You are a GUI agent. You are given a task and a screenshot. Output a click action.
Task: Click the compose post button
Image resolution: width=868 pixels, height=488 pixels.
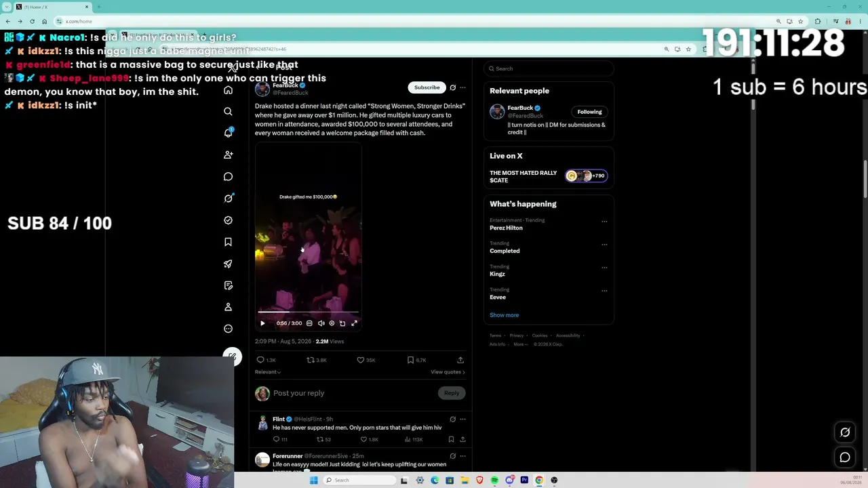pos(232,357)
